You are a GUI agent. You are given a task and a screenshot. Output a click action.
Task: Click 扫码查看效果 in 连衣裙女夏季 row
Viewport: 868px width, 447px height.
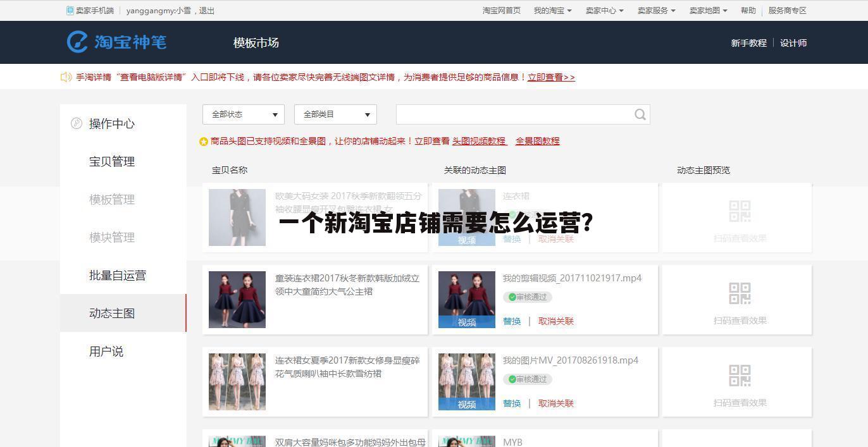[740, 403]
